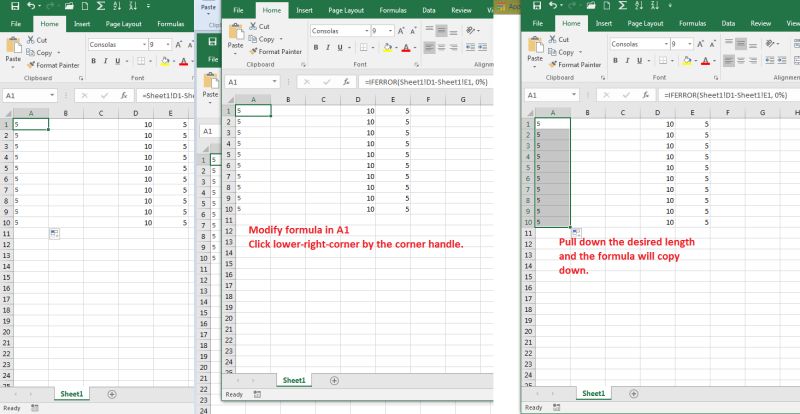Click Decrease Font Size in the right window
Screen dimensions: 800x414
coord(713,44)
